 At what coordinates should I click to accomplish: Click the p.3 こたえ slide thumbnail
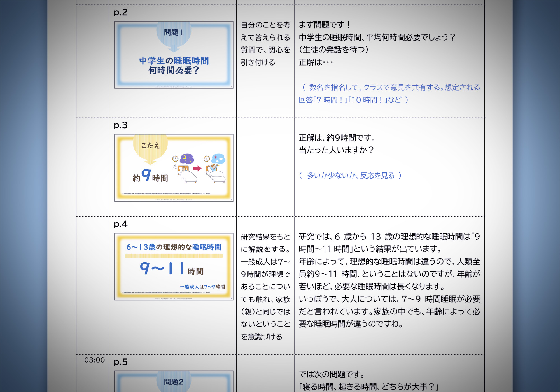(174, 168)
